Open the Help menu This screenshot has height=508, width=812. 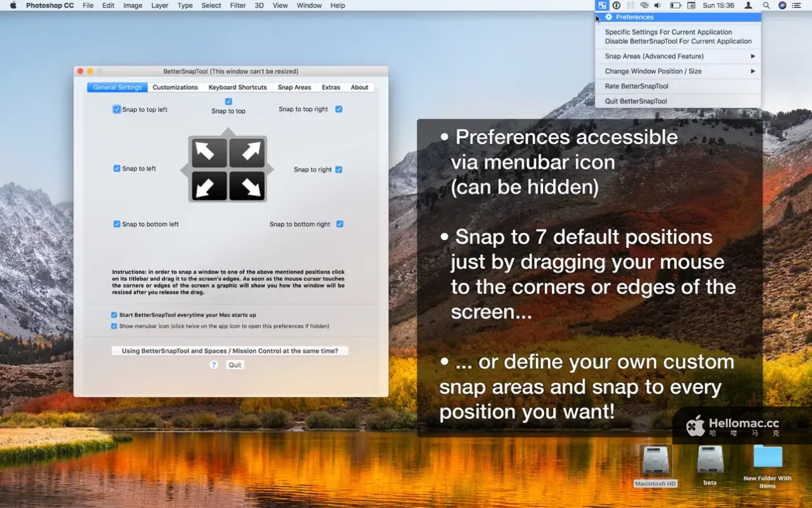click(x=338, y=5)
